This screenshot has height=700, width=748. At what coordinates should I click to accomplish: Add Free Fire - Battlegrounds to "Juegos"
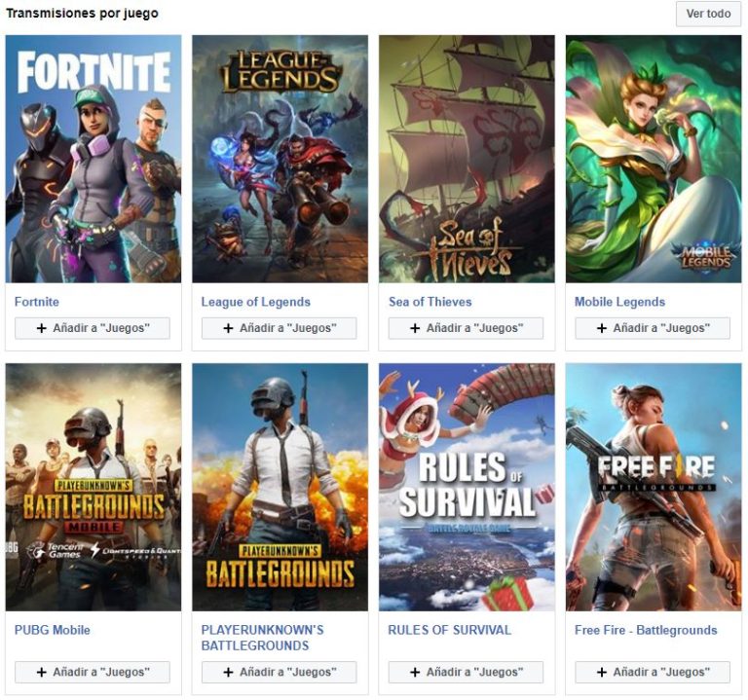click(653, 672)
